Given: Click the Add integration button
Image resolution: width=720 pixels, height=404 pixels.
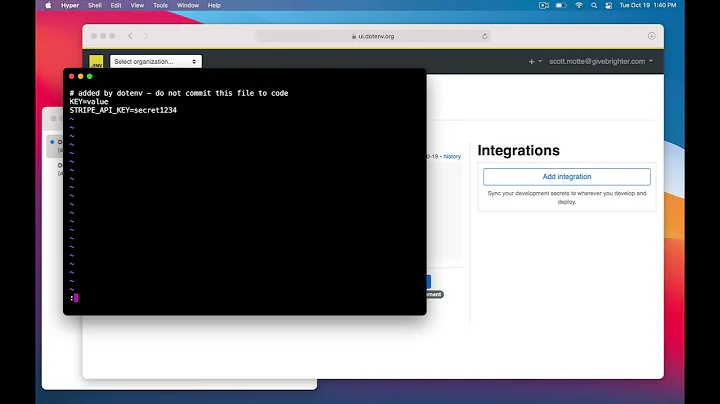Looking at the screenshot, I should [567, 177].
